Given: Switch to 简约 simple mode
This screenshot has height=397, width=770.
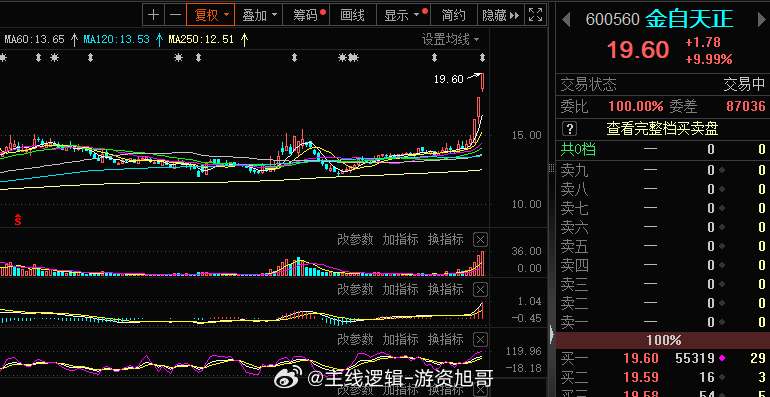Looking at the screenshot, I should [453, 15].
